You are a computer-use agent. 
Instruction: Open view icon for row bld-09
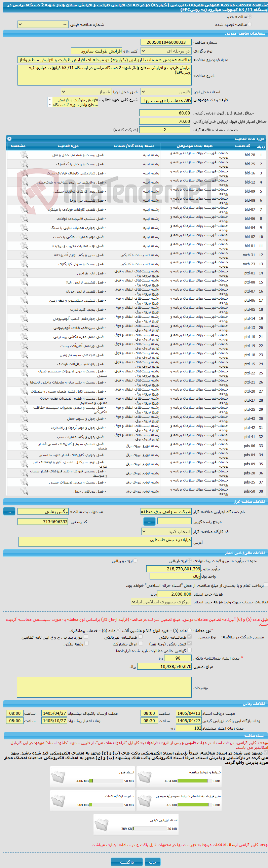click(24, 191)
